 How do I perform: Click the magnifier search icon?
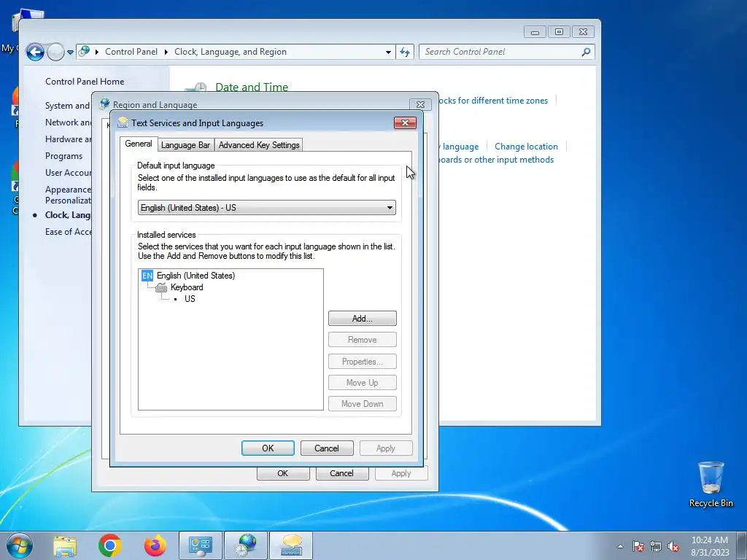(586, 52)
